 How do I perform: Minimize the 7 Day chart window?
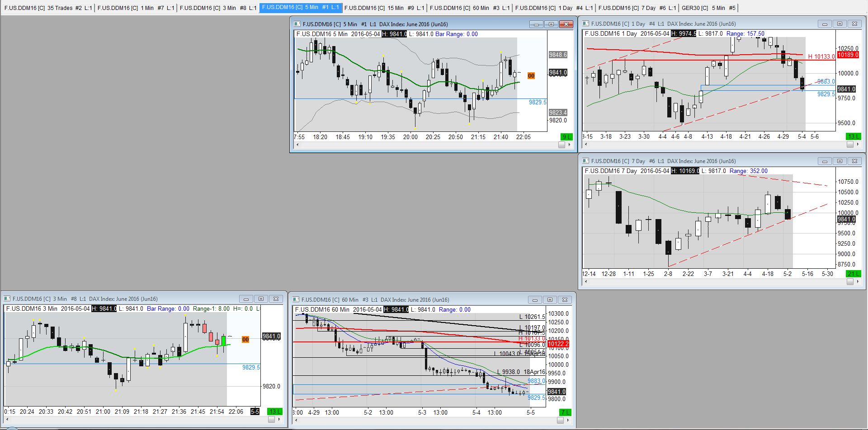[825, 161]
